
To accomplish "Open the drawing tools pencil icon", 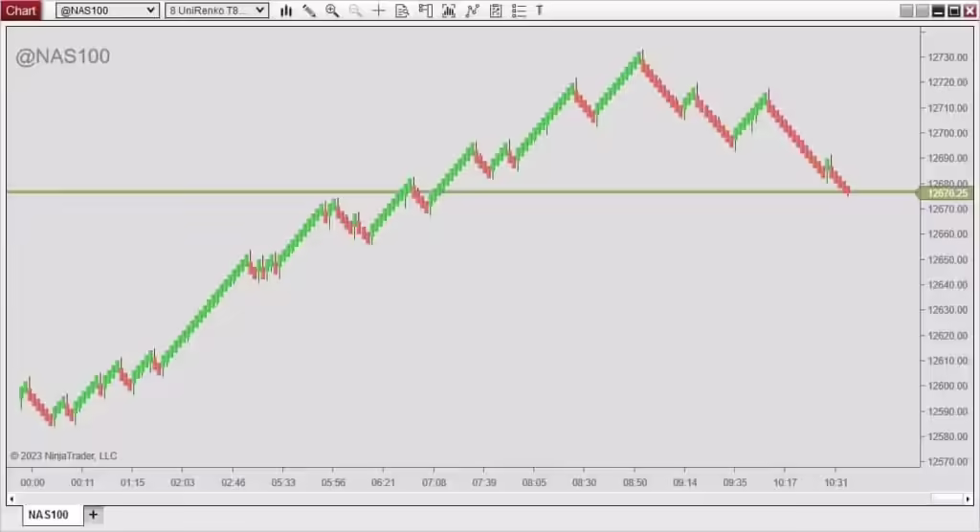I will pos(309,11).
